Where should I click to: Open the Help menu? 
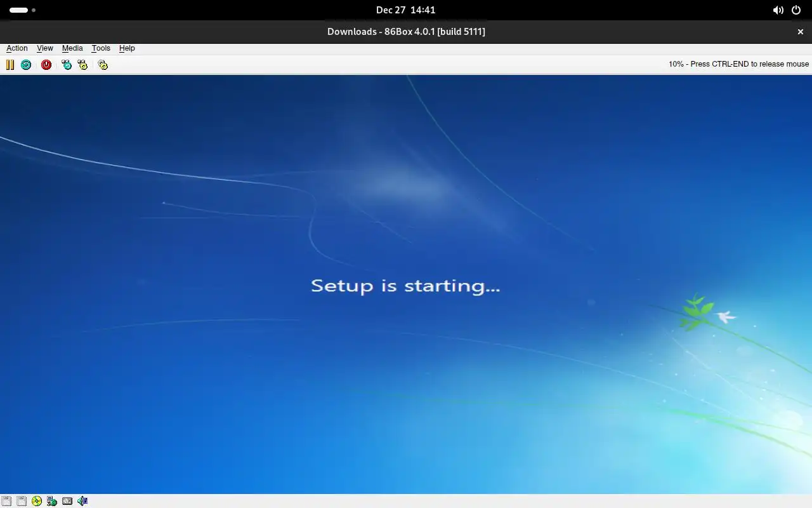(x=127, y=48)
